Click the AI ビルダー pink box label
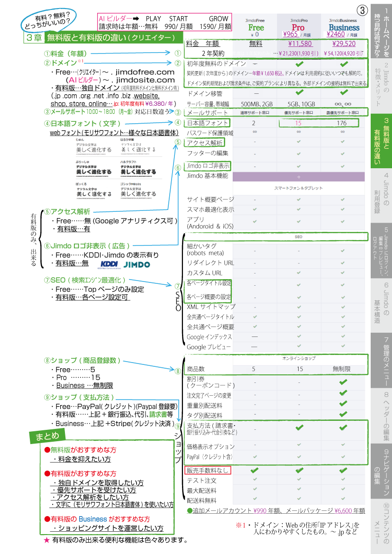The width and height of the screenshot is (392, 554). tap(115, 19)
